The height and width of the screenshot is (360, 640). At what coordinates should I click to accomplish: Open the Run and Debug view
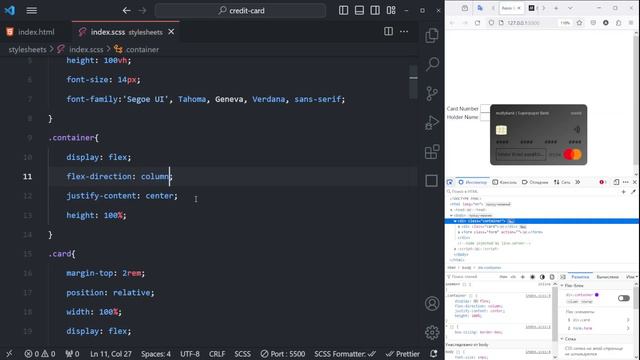click(x=431, y=122)
